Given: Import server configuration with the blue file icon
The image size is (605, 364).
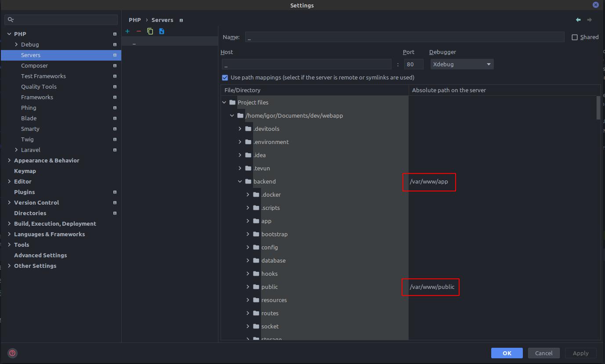Looking at the screenshot, I should click(x=162, y=31).
